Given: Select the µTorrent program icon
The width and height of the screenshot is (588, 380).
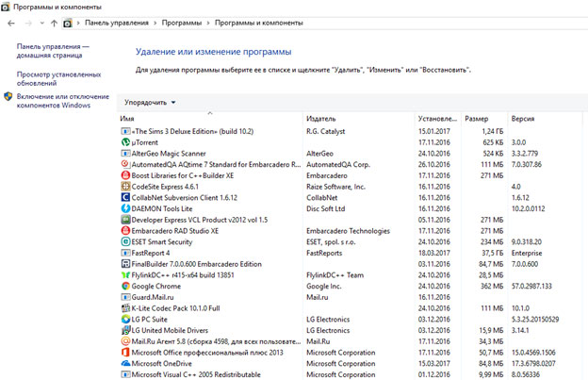Looking at the screenshot, I should tap(125, 142).
